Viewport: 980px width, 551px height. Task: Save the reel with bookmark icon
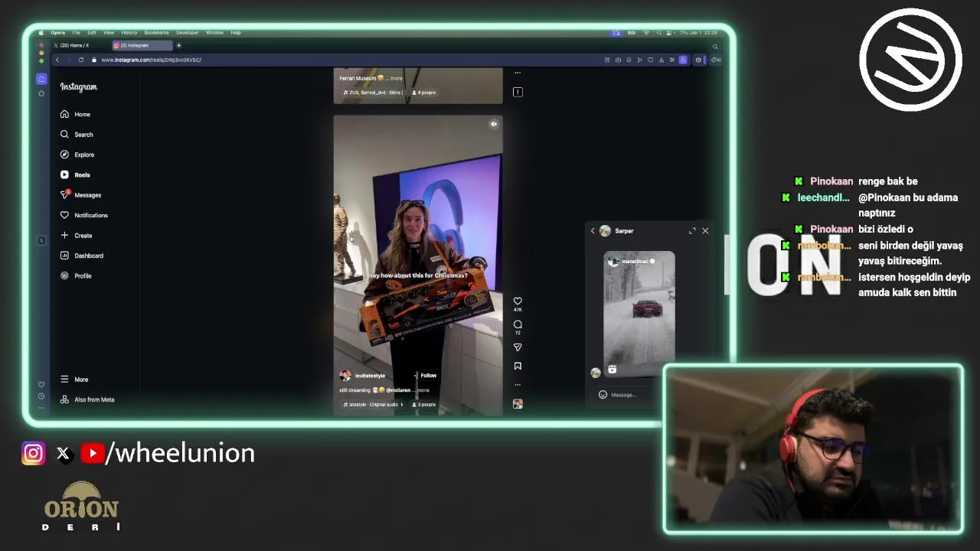pyautogui.click(x=518, y=366)
